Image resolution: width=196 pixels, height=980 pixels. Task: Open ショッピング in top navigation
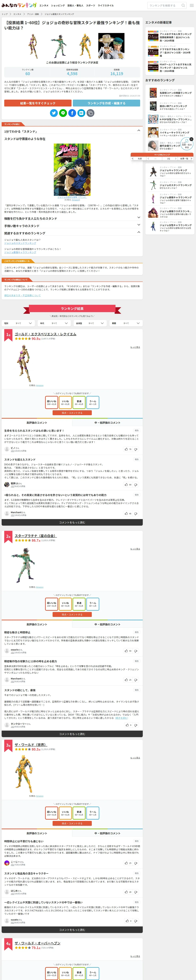(58, 6)
